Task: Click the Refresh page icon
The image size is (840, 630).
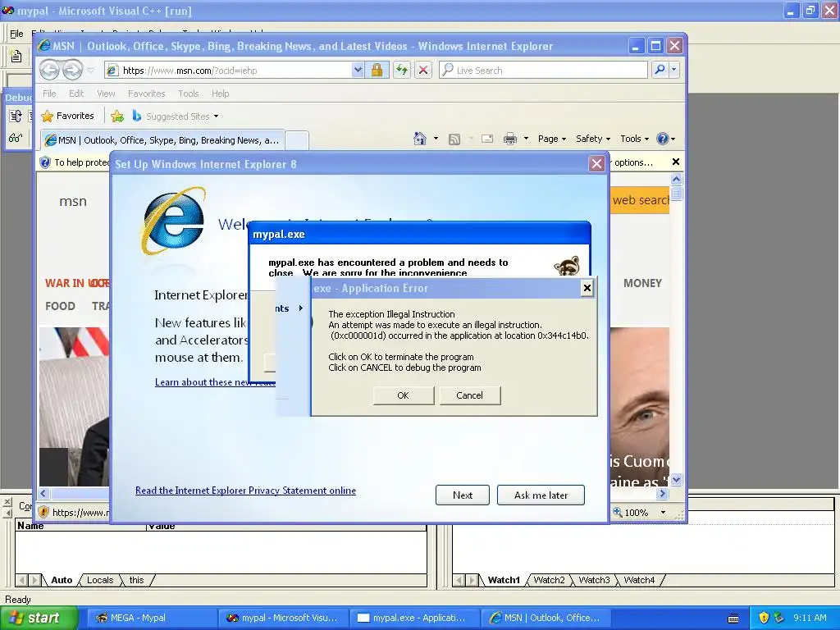Action: (x=402, y=70)
